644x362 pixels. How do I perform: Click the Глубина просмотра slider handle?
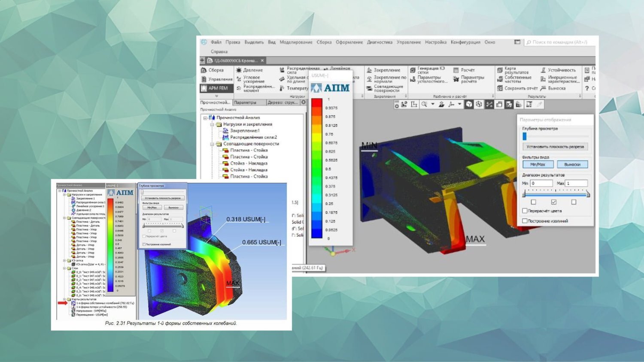pyautogui.click(x=524, y=136)
